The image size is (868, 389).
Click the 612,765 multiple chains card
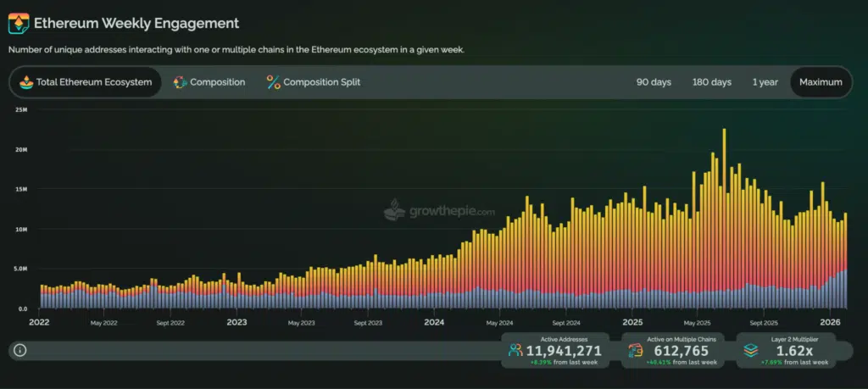(x=672, y=350)
